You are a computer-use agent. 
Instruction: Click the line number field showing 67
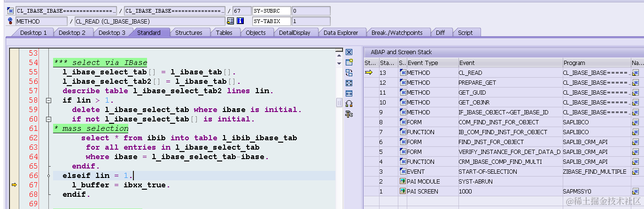tap(241, 10)
